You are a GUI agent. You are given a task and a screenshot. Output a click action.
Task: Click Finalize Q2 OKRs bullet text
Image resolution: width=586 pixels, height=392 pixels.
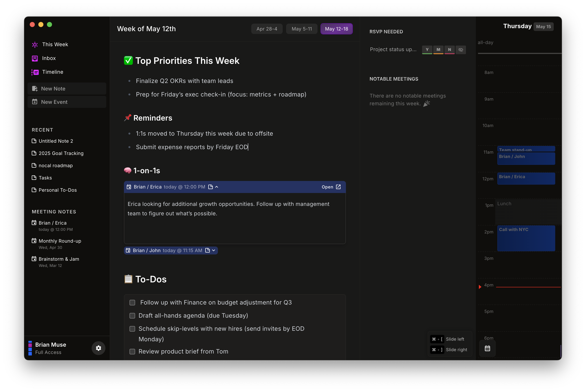pyautogui.click(x=184, y=81)
